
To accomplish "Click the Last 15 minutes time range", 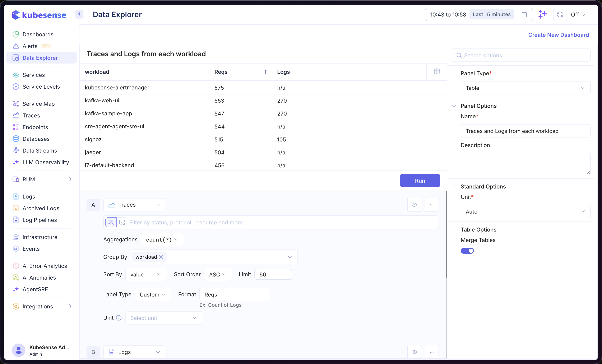I will [491, 14].
